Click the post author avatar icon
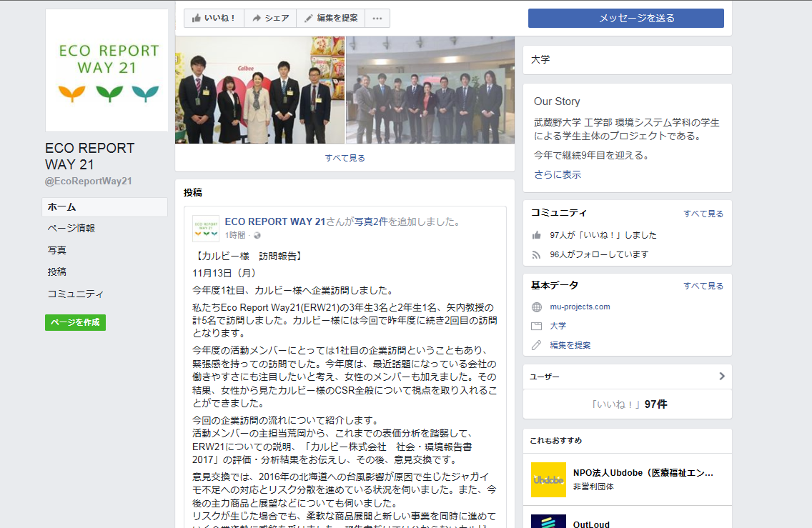The width and height of the screenshot is (812, 528). pyautogui.click(x=206, y=228)
